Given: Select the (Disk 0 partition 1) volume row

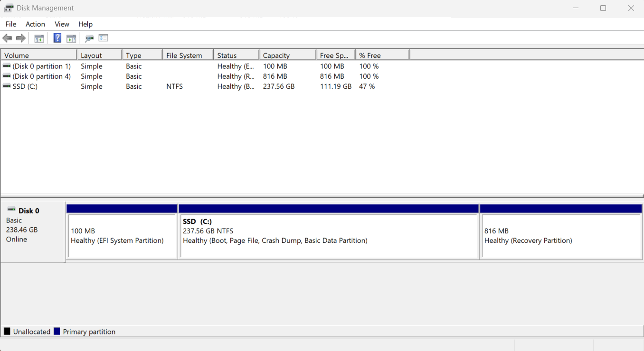Looking at the screenshot, I should [x=205, y=66].
